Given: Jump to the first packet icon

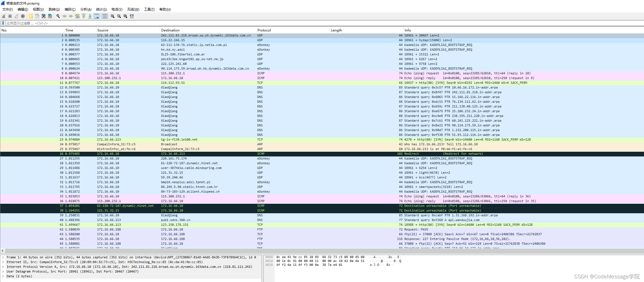Looking at the screenshot, I should 84,16.
